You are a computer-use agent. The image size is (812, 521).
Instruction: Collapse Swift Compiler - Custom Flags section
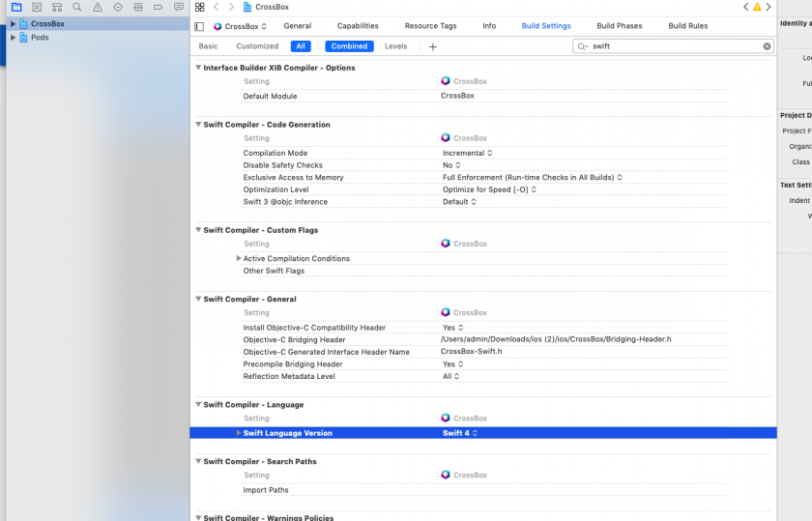(198, 230)
